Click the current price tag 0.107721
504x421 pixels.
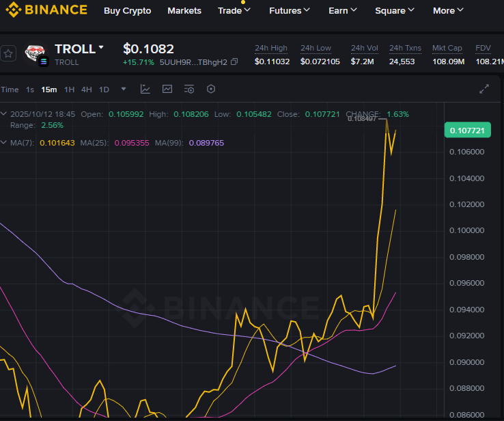tap(467, 130)
